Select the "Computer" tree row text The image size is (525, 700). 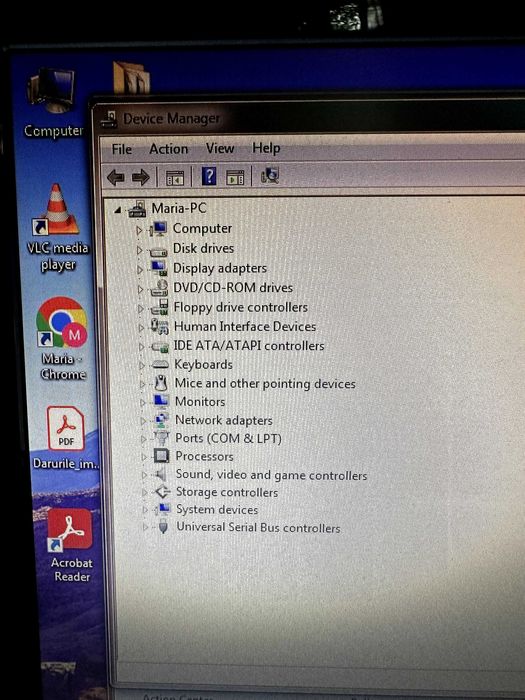(202, 229)
